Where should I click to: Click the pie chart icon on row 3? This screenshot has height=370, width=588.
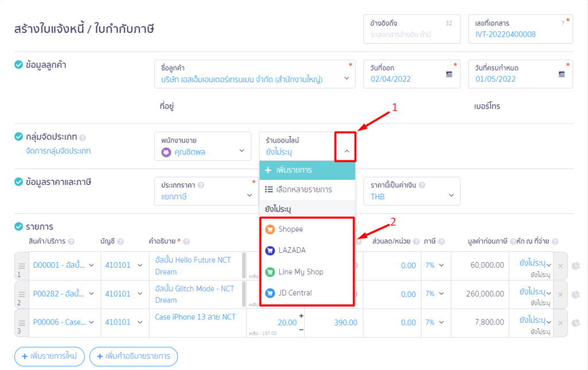point(576,323)
